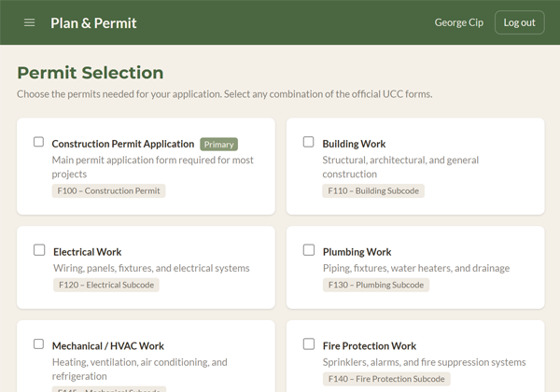Select the Fire Protection Work checkbox
This screenshot has height=392, width=560.
coord(309,344)
